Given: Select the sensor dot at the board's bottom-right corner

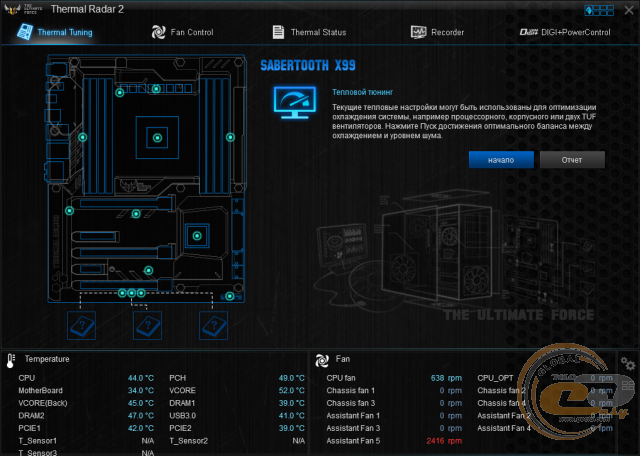Looking at the screenshot, I should tap(229, 296).
